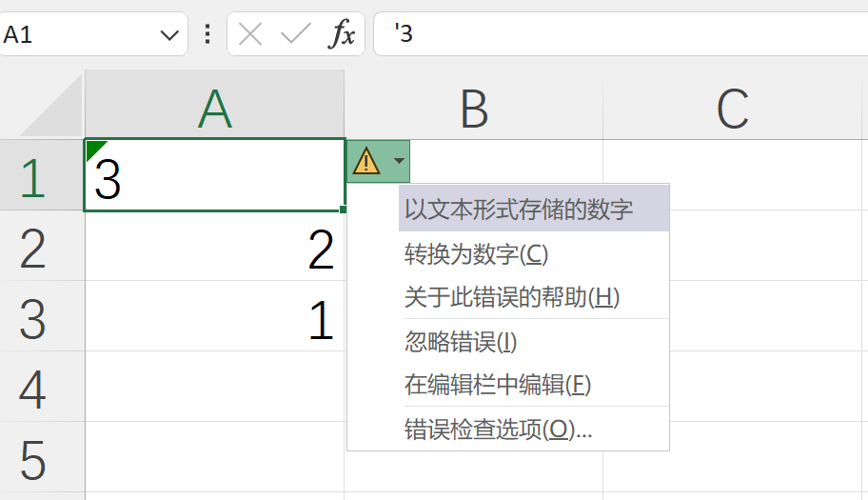Open the insert function fx button
The width and height of the screenshot is (868, 500).
tap(342, 35)
